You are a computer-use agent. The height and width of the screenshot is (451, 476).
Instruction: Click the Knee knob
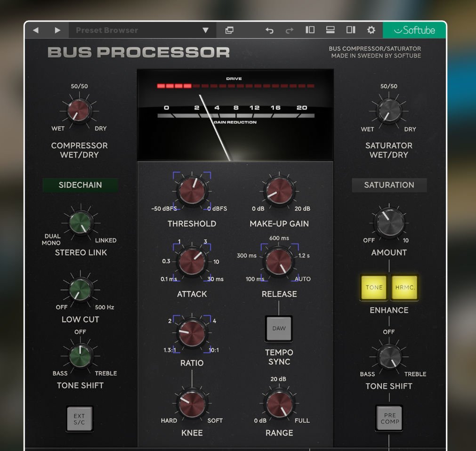point(192,404)
